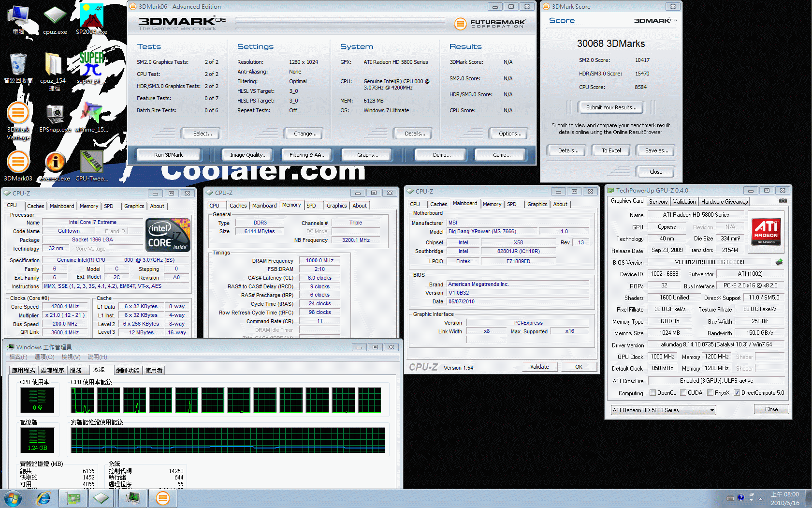
Task: Click the Save as... button in 3DMark Score
Action: (656, 150)
